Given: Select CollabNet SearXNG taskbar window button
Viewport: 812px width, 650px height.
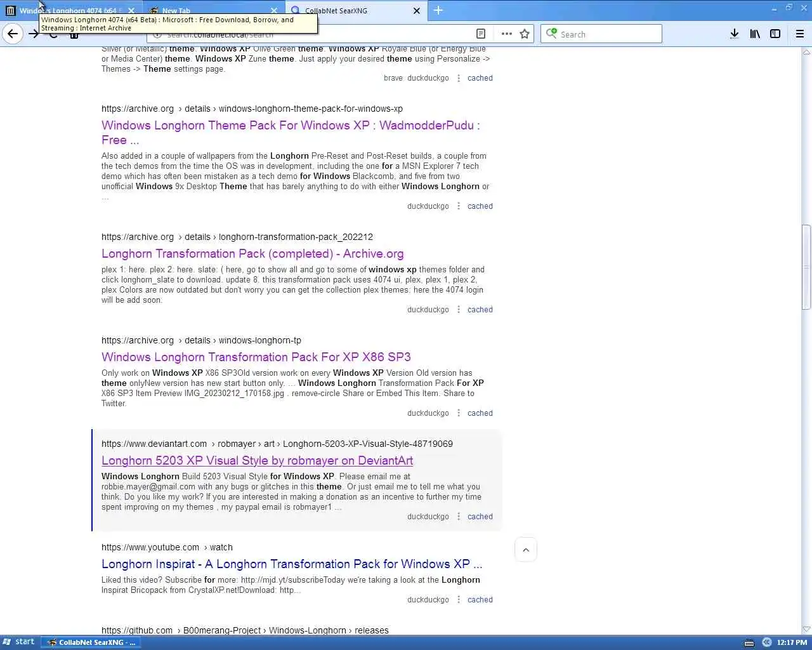Looking at the screenshot, I should click(92, 642).
